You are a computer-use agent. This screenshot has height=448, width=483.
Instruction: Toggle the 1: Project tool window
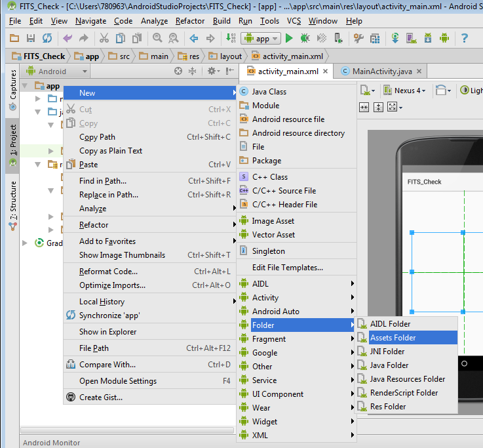coord(12,140)
